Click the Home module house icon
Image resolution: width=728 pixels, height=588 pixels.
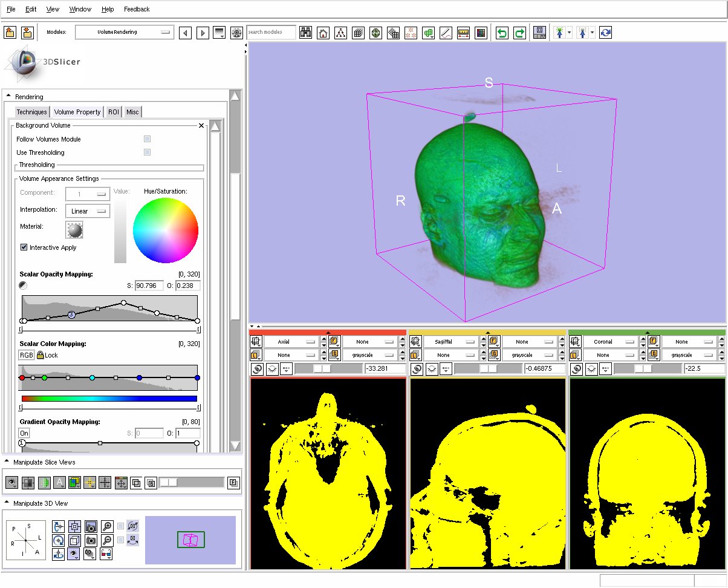323,33
